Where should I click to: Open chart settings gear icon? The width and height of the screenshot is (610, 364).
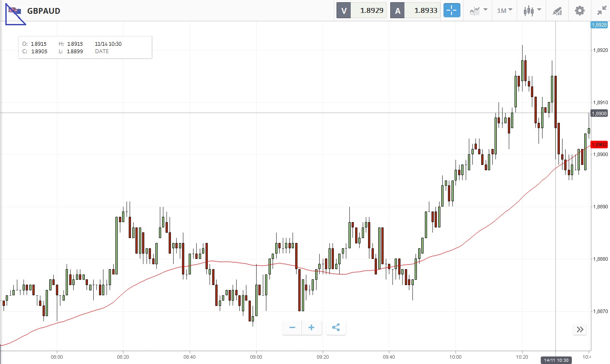[x=580, y=11]
